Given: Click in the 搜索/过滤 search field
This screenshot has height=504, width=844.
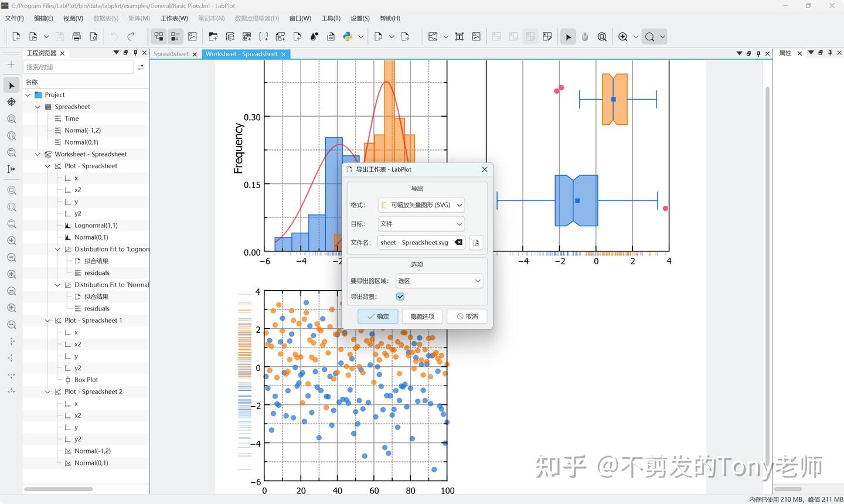Looking at the screenshot, I should pos(78,66).
